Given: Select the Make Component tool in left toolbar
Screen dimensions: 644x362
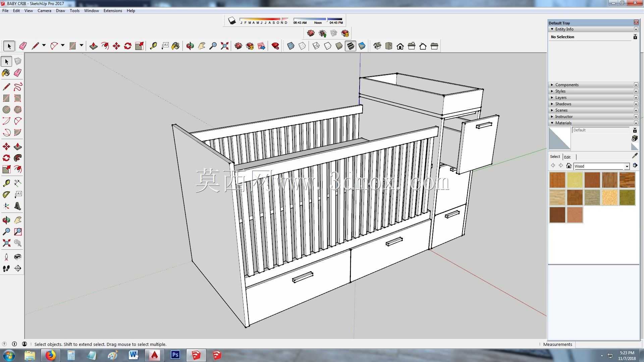Looking at the screenshot, I should (x=18, y=61).
